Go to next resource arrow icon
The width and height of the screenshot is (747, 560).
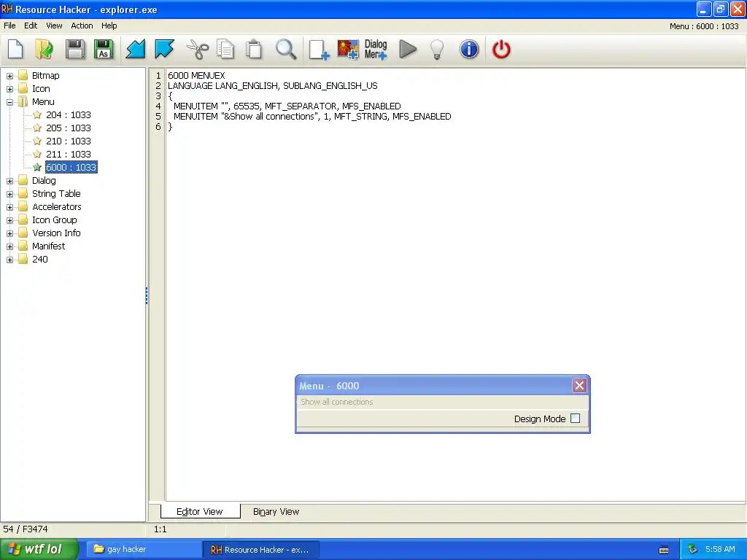coord(164,49)
